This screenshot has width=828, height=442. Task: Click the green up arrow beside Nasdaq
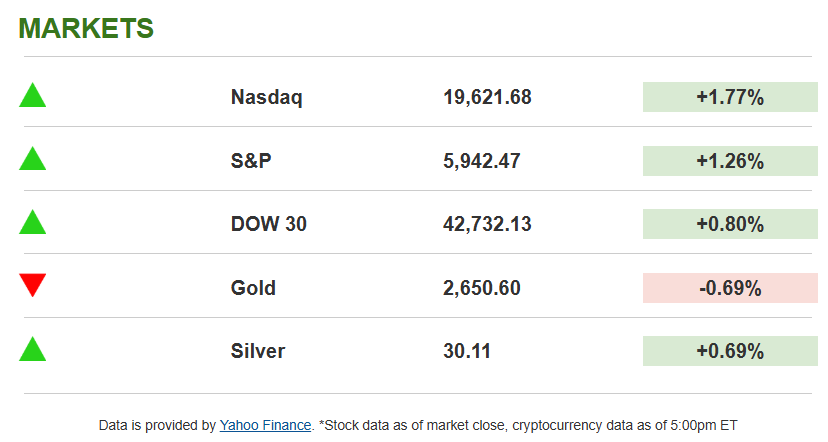[x=33, y=96]
